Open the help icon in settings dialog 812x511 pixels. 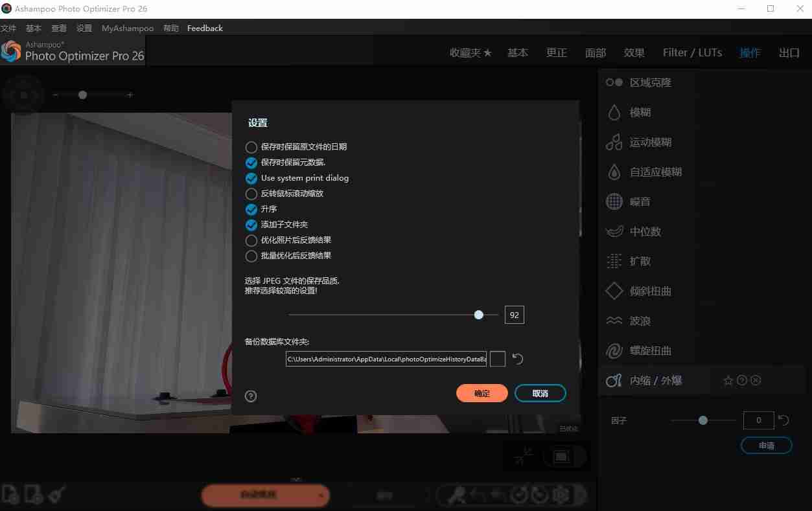point(251,396)
